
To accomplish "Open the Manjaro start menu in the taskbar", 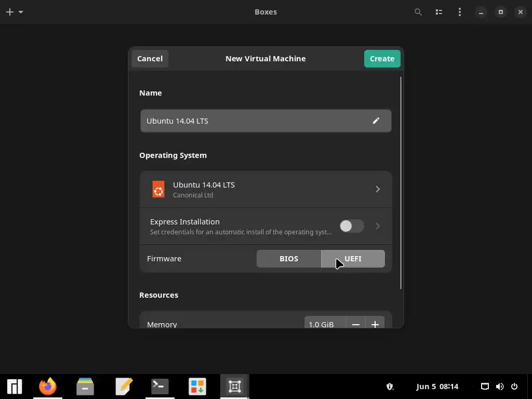I will [x=15, y=387].
